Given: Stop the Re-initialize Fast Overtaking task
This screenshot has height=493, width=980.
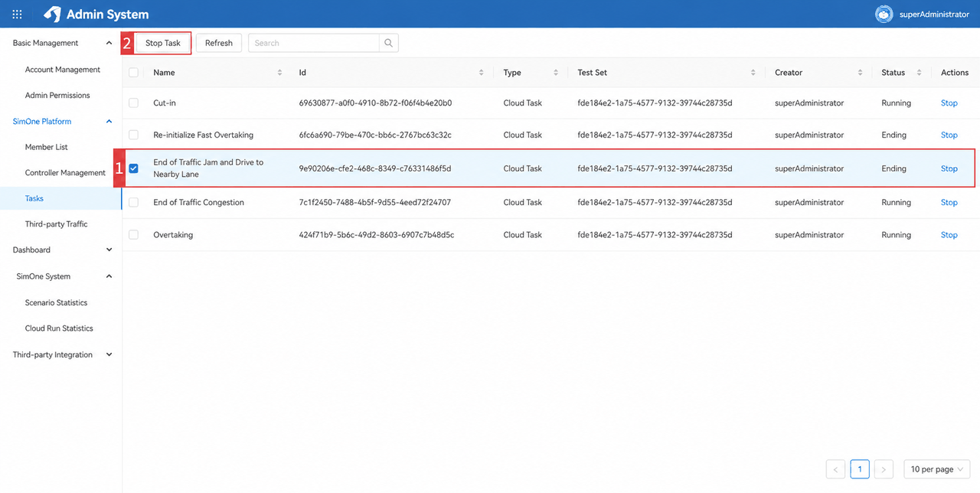Looking at the screenshot, I should pos(949,135).
